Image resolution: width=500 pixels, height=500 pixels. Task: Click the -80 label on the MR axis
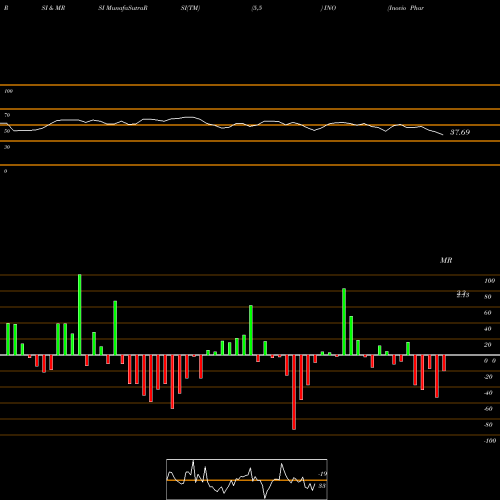pos(488,425)
